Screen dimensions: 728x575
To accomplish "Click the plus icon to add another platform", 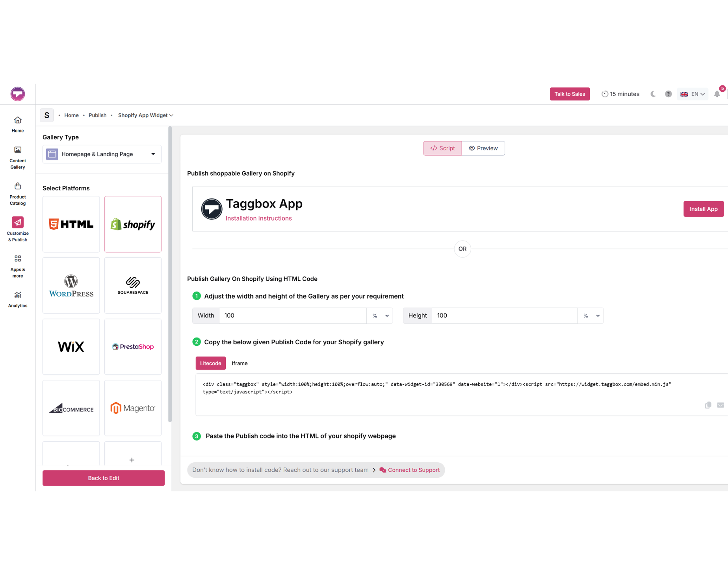I will coord(132,460).
